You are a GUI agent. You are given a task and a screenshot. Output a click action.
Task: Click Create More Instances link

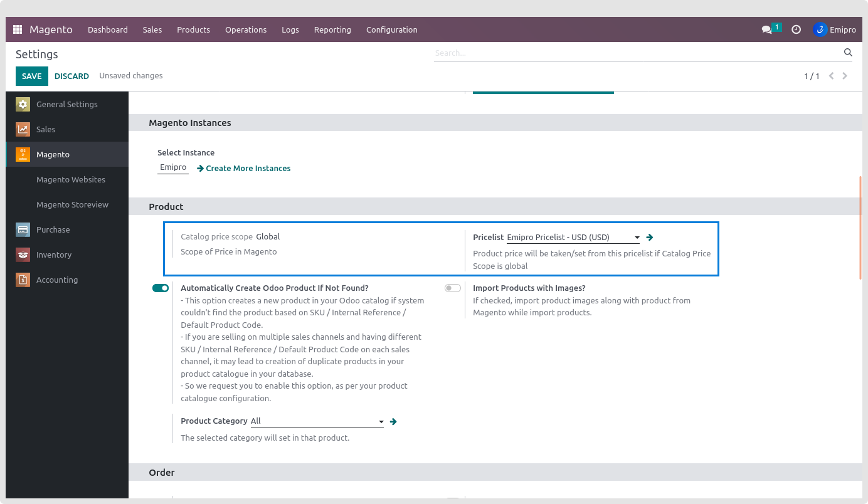tap(248, 169)
